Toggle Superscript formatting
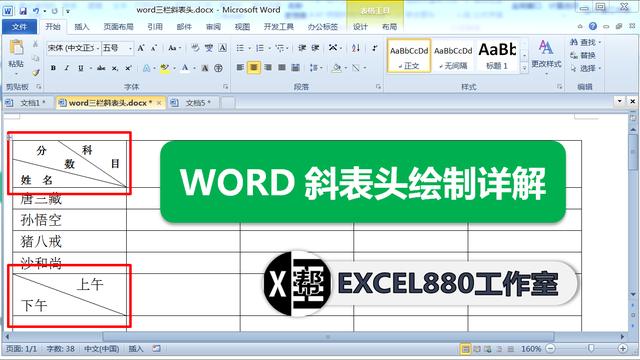The height and width of the screenshot is (360, 640). [x=129, y=68]
